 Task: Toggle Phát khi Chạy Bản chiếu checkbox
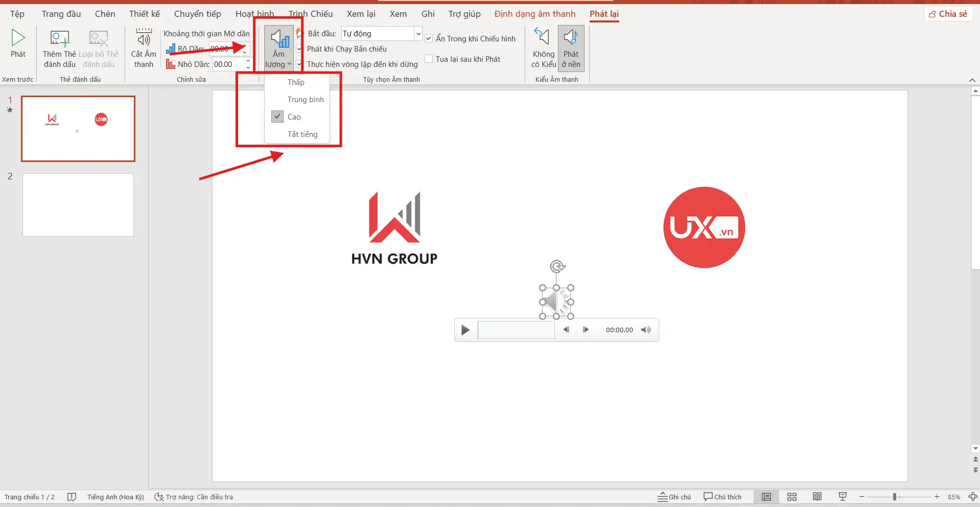pyautogui.click(x=300, y=49)
